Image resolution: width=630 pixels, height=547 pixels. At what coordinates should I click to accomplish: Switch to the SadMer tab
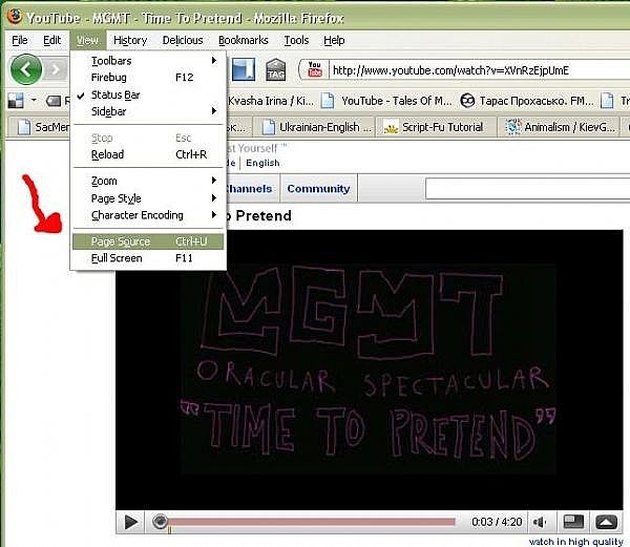click(39, 127)
